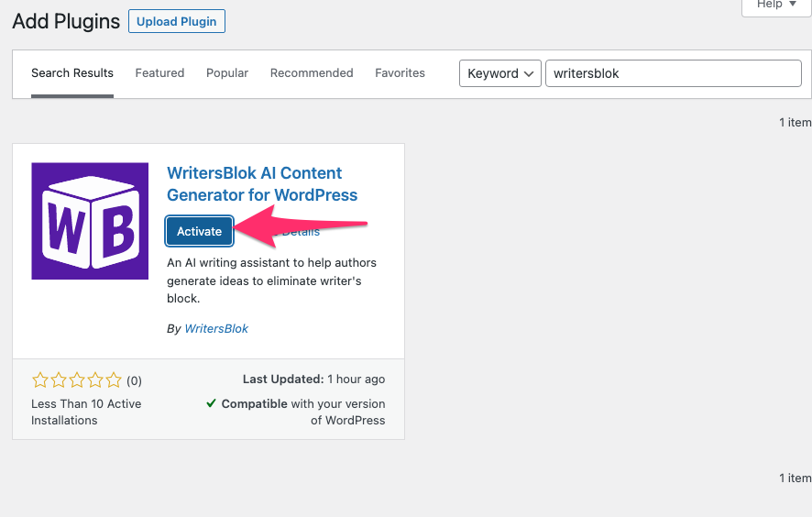
Task: Activate the WritersBlok plugin
Action: coord(200,231)
